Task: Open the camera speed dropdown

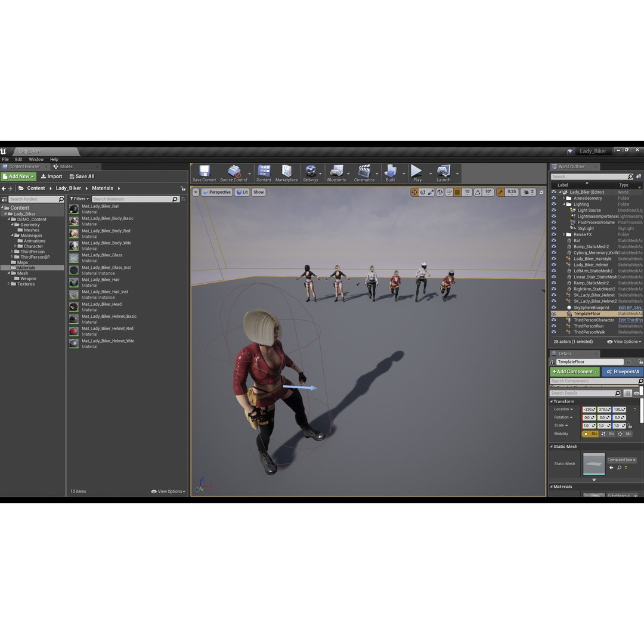Action: coord(528,192)
